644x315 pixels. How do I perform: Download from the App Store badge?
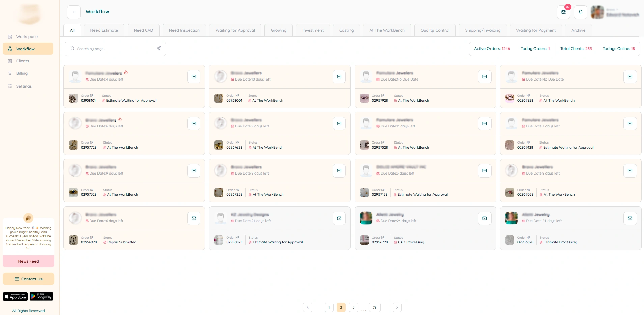(16, 296)
